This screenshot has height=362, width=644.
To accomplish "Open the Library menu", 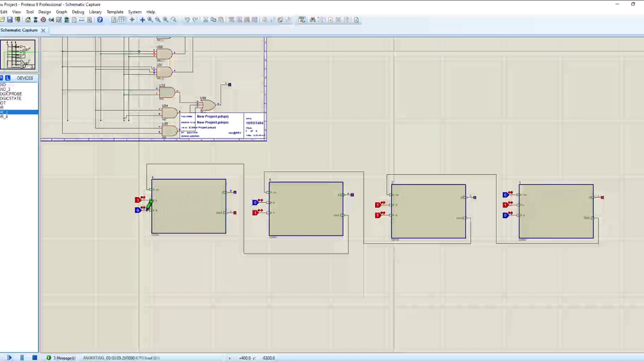I will (x=95, y=12).
